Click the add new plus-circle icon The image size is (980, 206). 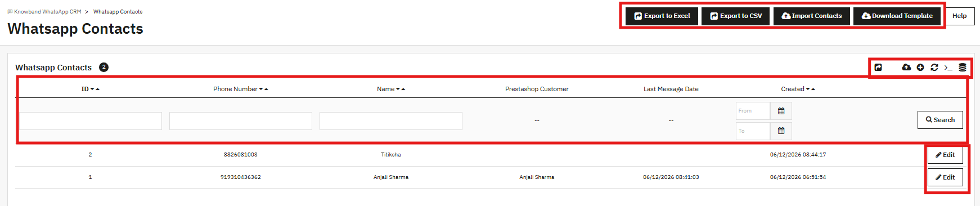pos(920,68)
